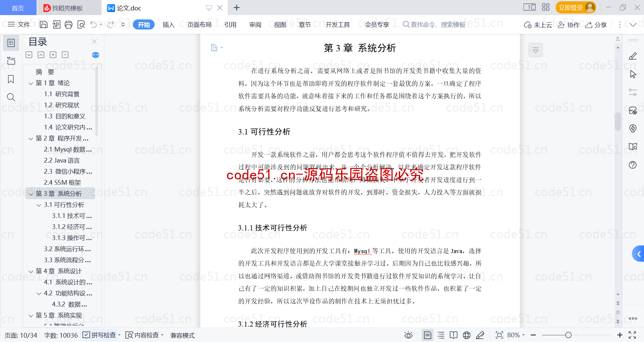Click the 立即登录 button
Screen dimensions: 644x342
(576, 7)
